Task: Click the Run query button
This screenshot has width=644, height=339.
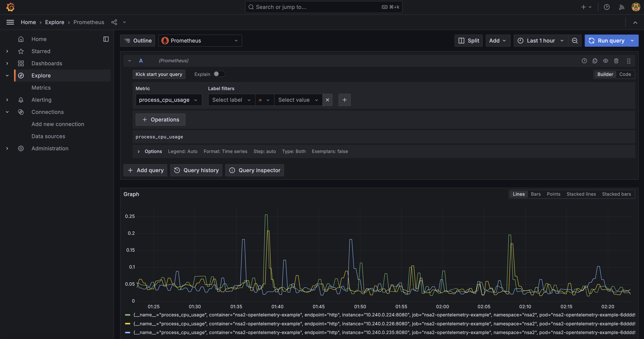Action: coord(605,40)
